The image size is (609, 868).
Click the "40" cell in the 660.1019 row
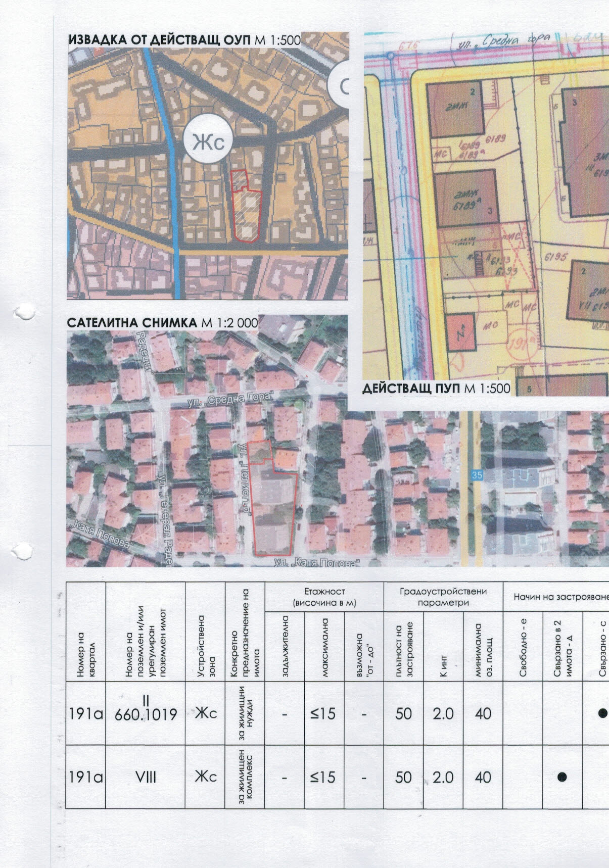483,713
